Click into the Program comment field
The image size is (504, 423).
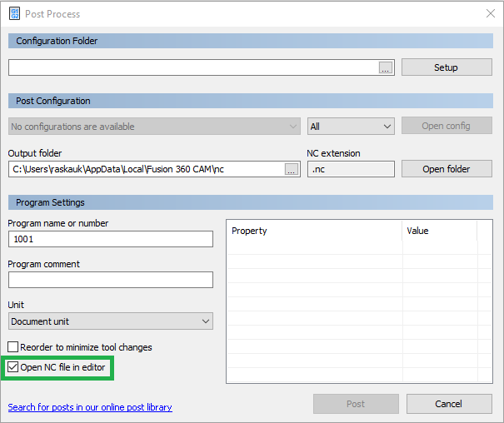pyautogui.click(x=111, y=280)
